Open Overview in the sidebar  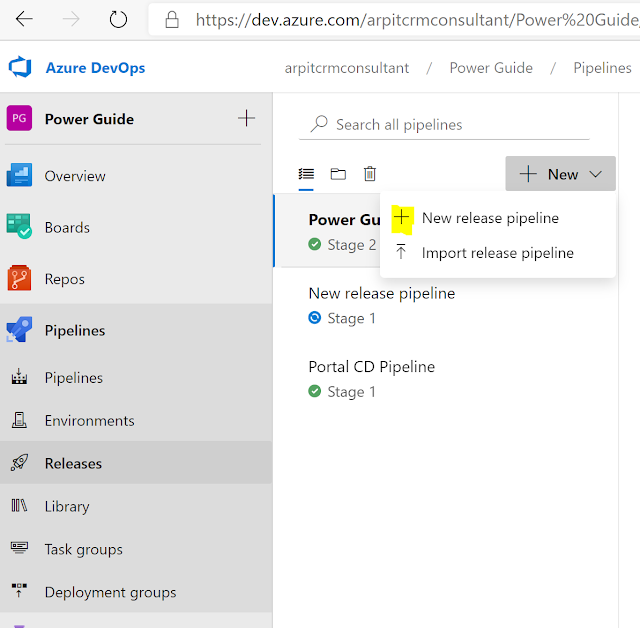pyautogui.click(x=75, y=176)
